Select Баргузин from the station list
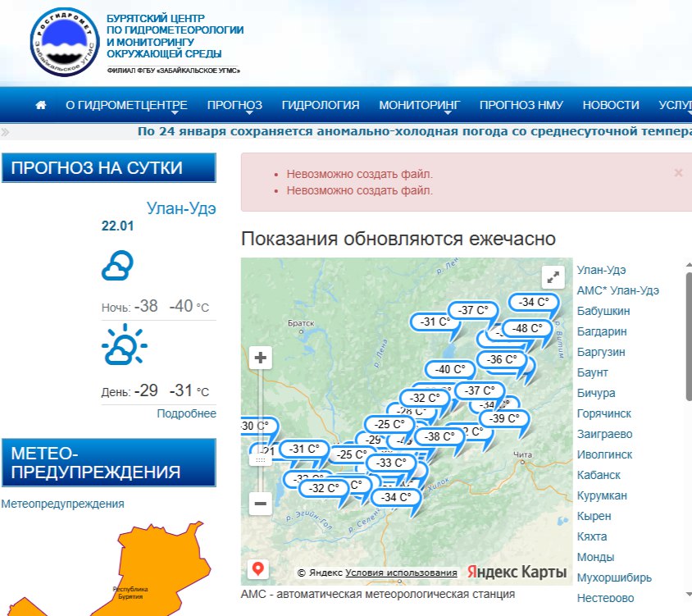The width and height of the screenshot is (692, 616). (601, 352)
